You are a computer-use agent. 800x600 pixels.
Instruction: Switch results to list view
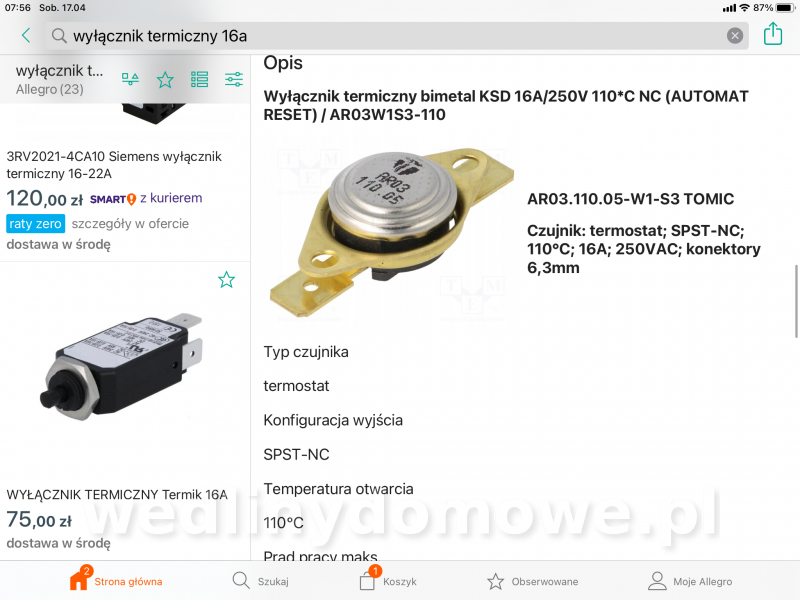(x=199, y=79)
